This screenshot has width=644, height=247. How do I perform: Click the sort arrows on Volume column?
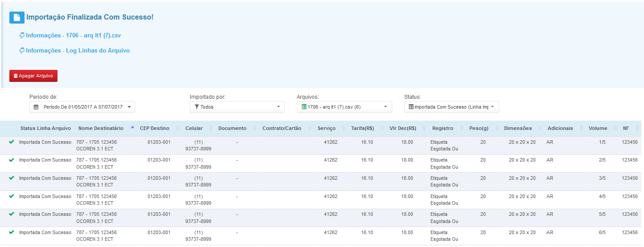[x=616, y=128]
